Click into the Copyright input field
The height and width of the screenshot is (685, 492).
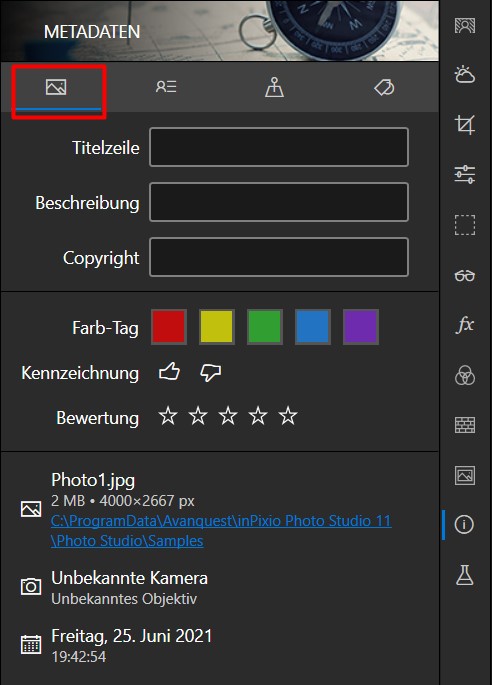[x=279, y=257]
